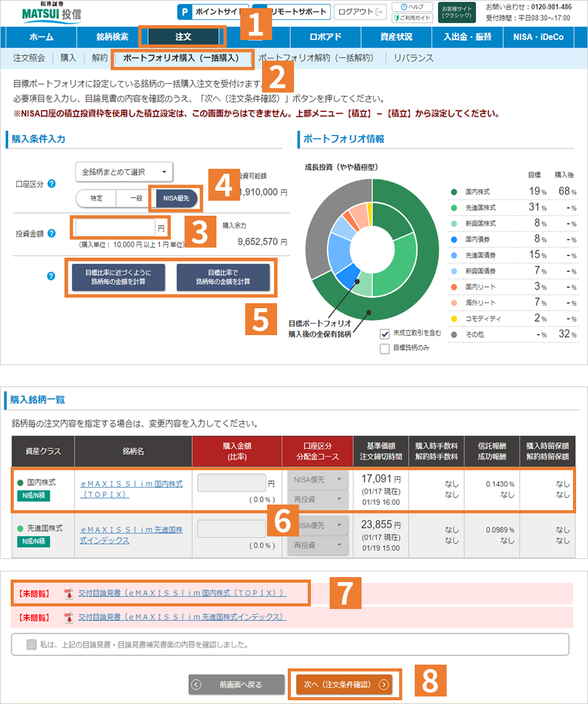Click 目標比率で銘柄毎の金額を計算 button
This screenshot has width=588, height=704.
click(x=223, y=277)
